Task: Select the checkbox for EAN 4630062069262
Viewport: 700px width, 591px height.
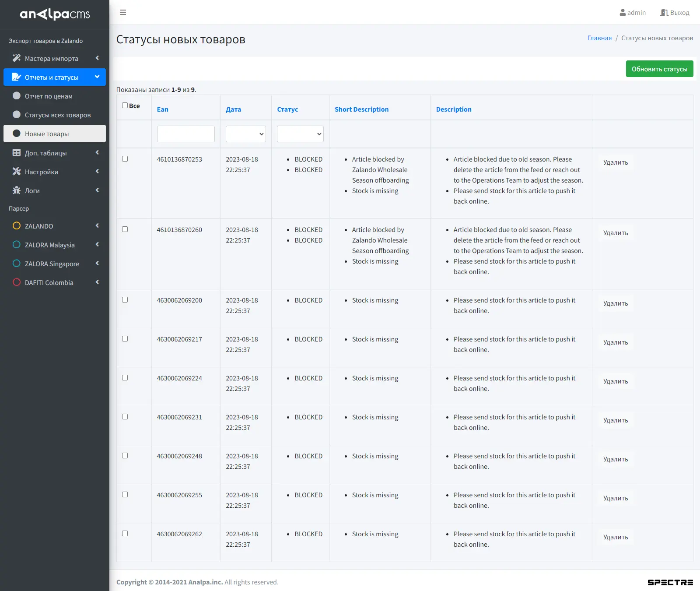Action: coord(125,534)
